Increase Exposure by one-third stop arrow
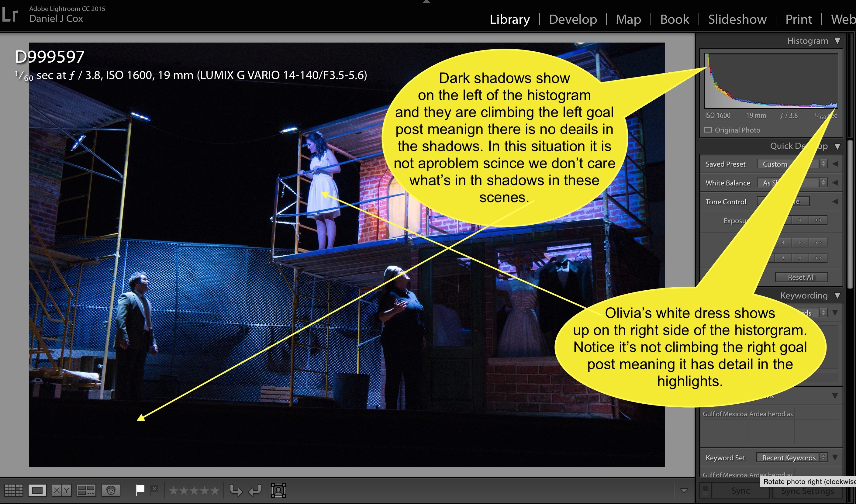Screen dimensions: 856x504 [x=800, y=220]
